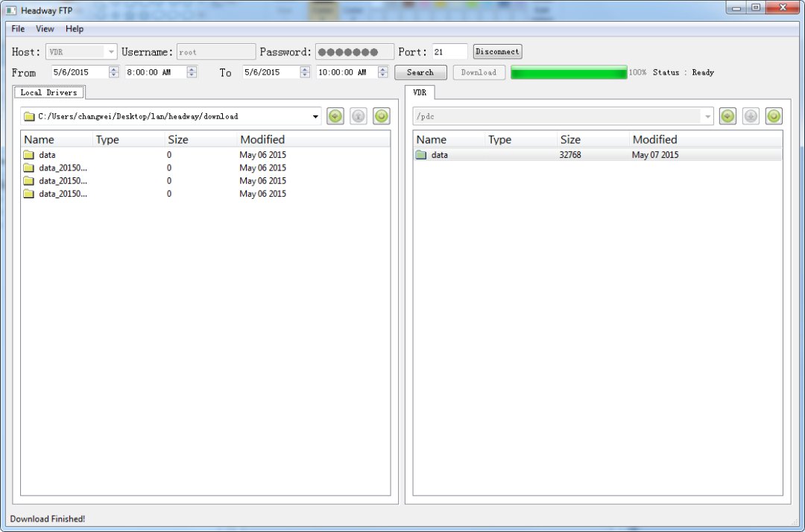
Task: Select the local folder named data
Action: [47, 155]
